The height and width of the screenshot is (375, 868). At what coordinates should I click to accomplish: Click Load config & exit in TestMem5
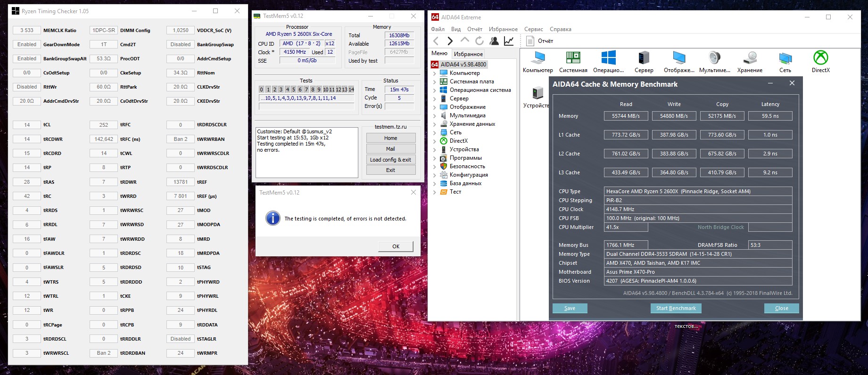click(390, 160)
